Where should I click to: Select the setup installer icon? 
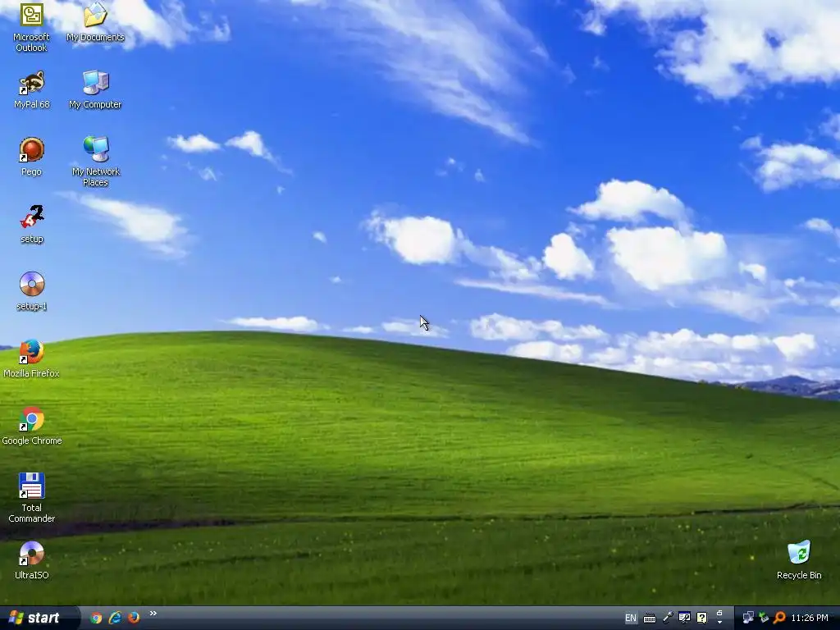tap(32, 225)
